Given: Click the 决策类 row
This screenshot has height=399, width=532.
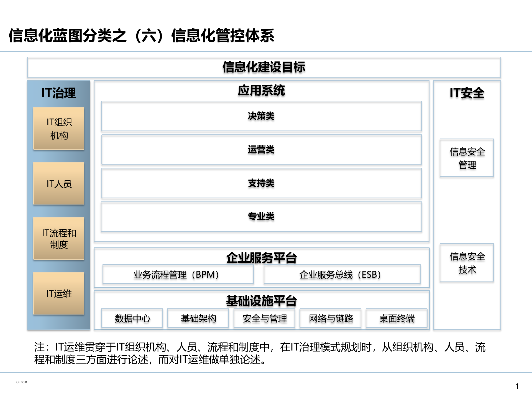Looking at the screenshot, I should pos(261,116).
